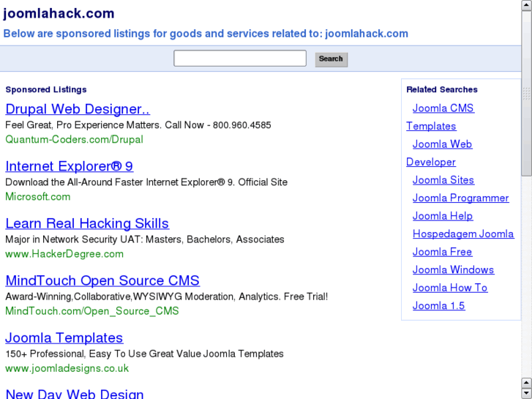Open the Joomla Templates sponsored listing
This screenshot has height=399, width=532.
(64, 338)
